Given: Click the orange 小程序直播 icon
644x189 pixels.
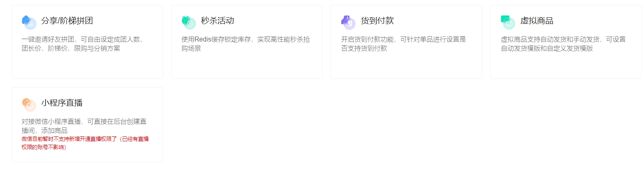Looking at the screenshot, I should coord(29,104).
